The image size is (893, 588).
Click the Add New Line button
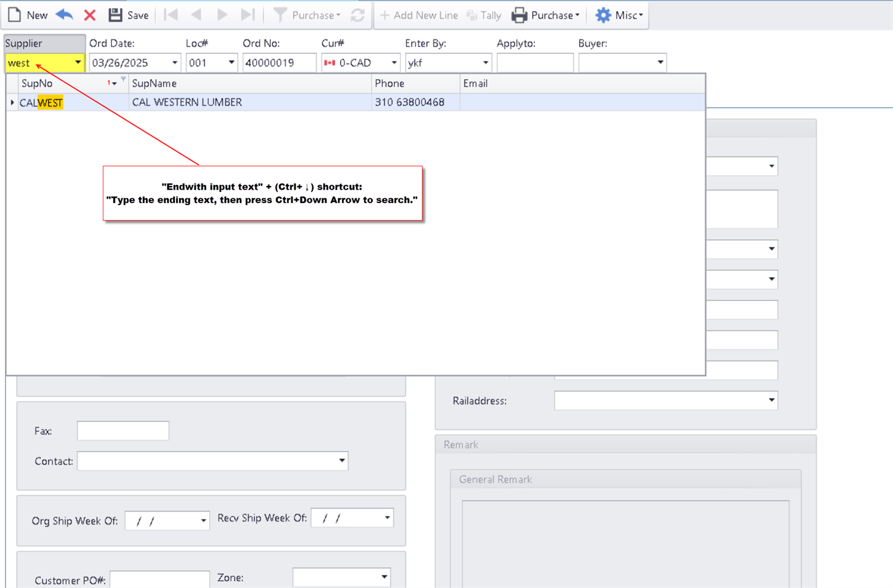point(419,15)
